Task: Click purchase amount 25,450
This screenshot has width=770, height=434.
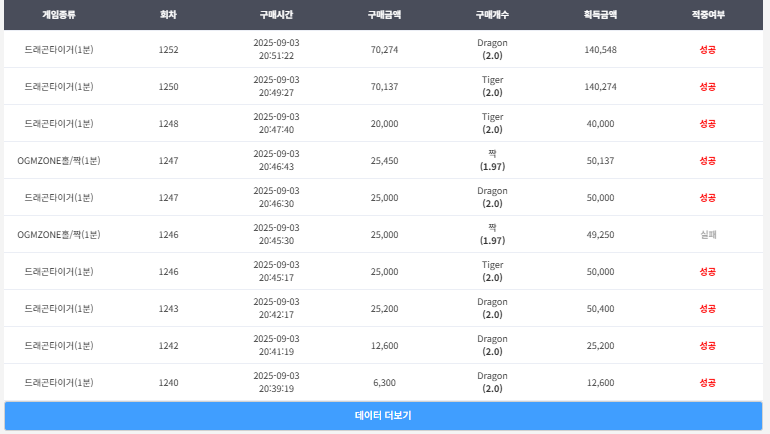Action: [x=385, y=161]
